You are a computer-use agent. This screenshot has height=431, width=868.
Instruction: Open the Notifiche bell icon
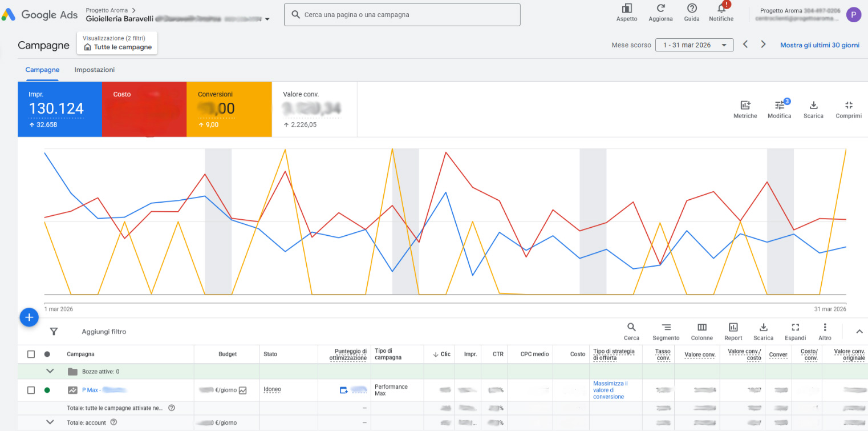pyautogui.click(x=721, y=9)
